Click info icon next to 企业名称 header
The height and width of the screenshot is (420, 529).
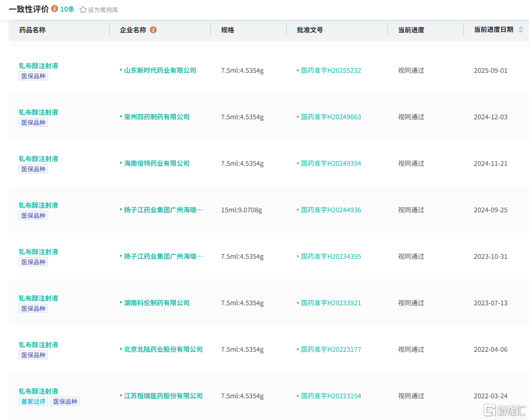click(153, 30)
